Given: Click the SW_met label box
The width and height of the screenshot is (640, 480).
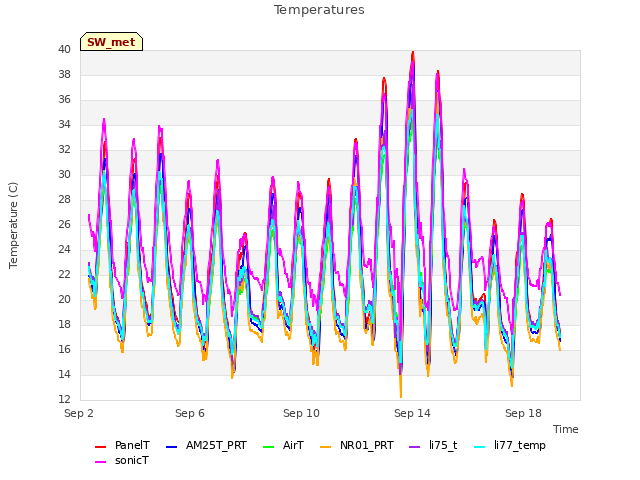Looking at the screenshot, I should coord(111,42).
